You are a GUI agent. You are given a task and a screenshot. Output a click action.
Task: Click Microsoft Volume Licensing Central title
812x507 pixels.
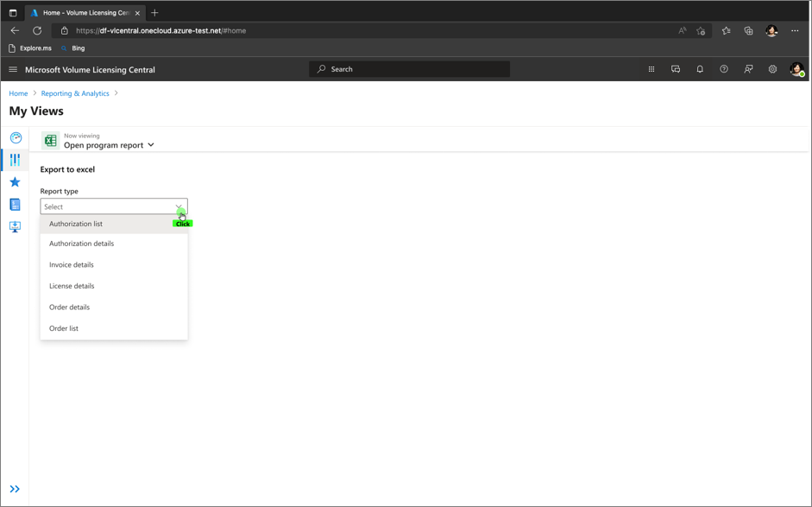[90, 69]
